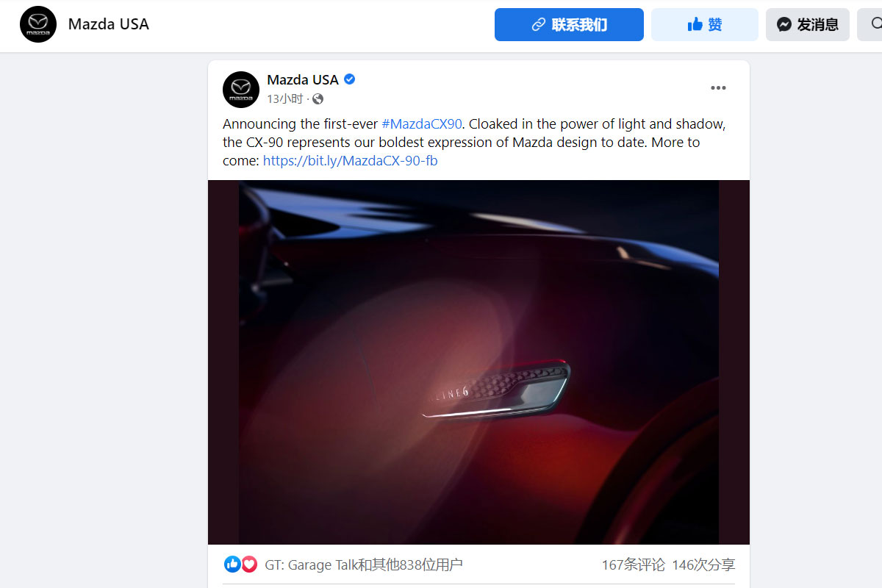Screen dimensions: 882x588
Task: Click the 联系我们 contact button
Action: click(569, 24)
